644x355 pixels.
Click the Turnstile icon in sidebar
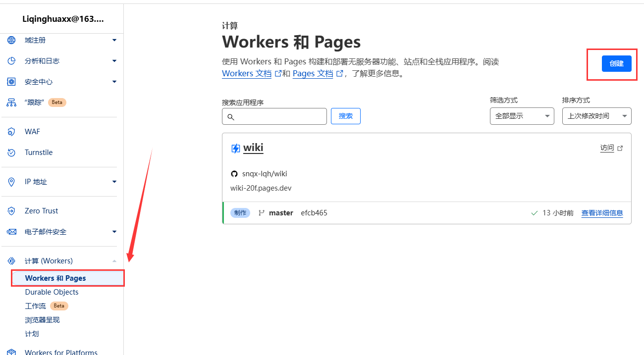(x=11, y=152)
